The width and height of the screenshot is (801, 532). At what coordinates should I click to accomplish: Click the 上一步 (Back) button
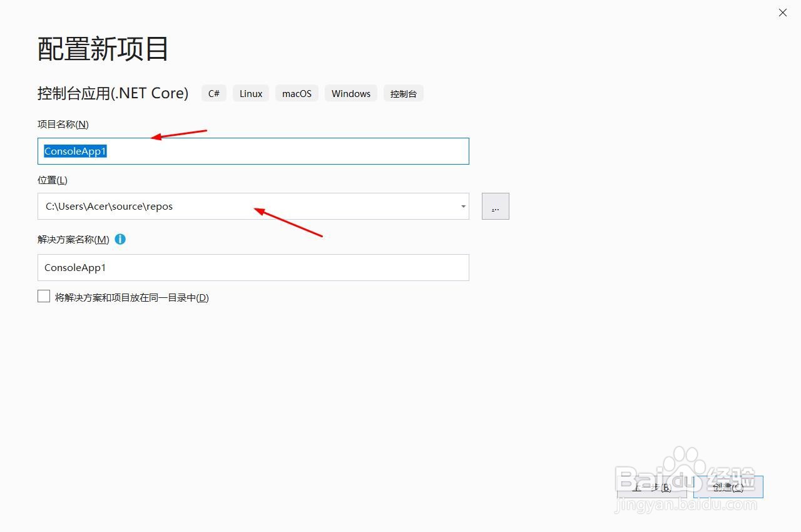652,487
